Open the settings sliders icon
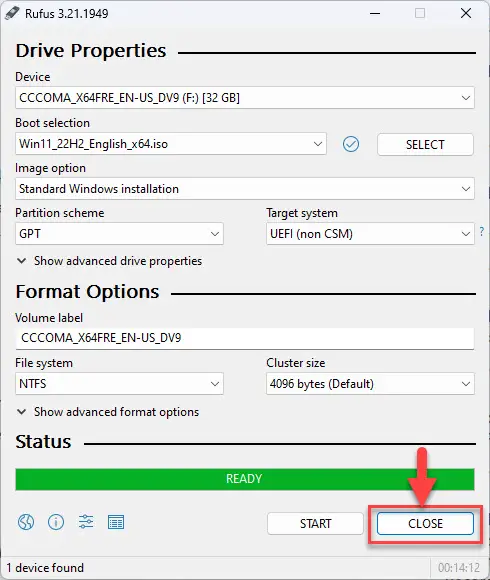This screenshot has height=580, width=490. tap(86, 522)
